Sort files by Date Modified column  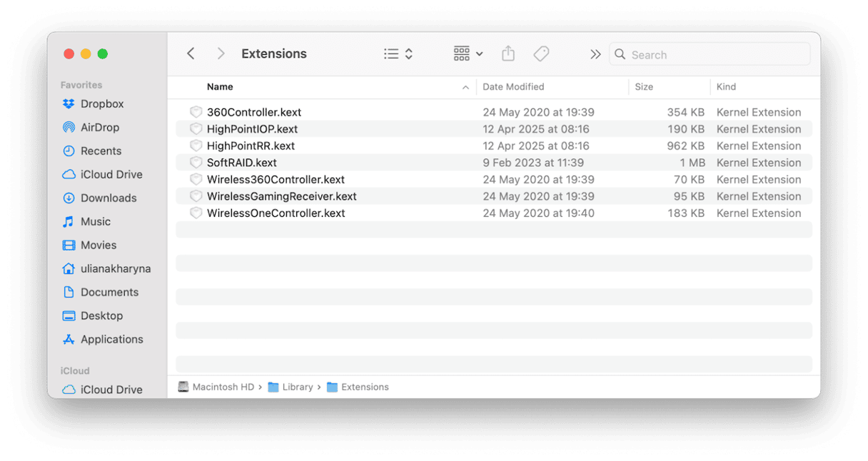513,87
